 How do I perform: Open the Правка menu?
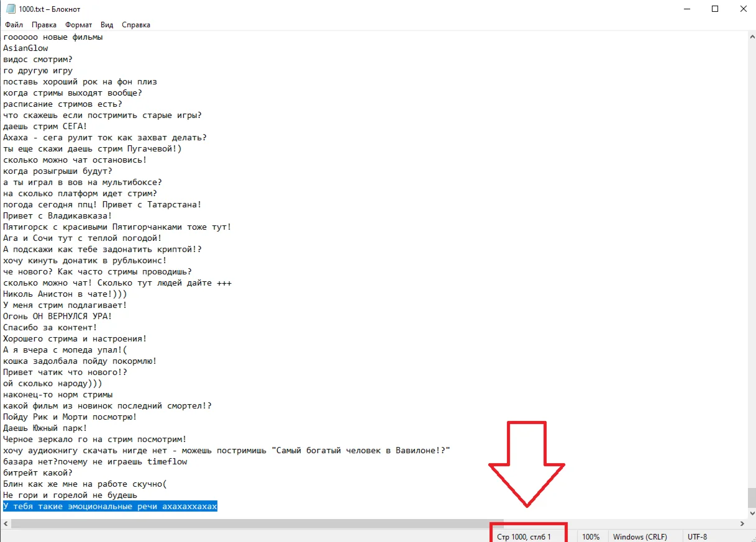pos(44,25)
